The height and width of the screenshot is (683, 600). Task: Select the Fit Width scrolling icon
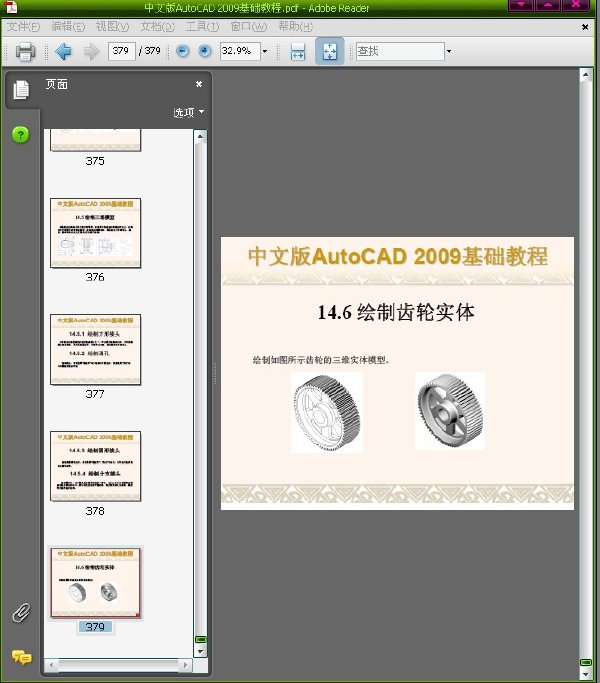pos(298,51)
